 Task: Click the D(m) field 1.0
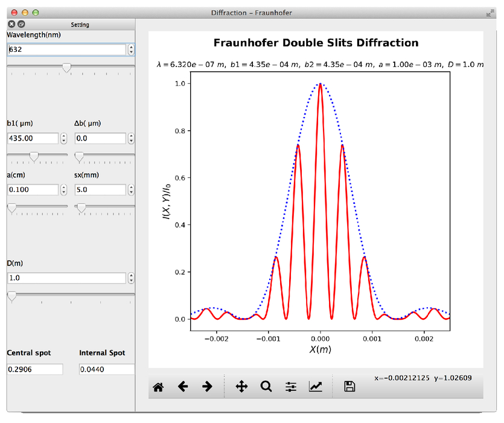point(66,278)
